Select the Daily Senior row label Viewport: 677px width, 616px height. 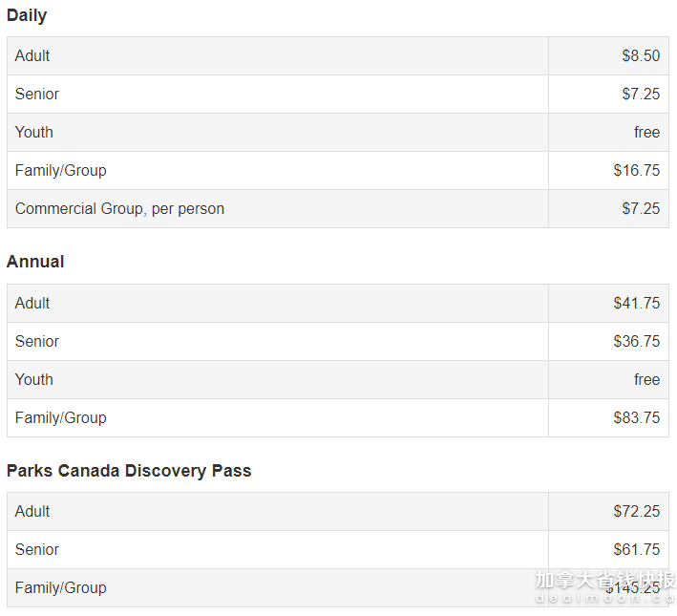click(x=37, y=94)
